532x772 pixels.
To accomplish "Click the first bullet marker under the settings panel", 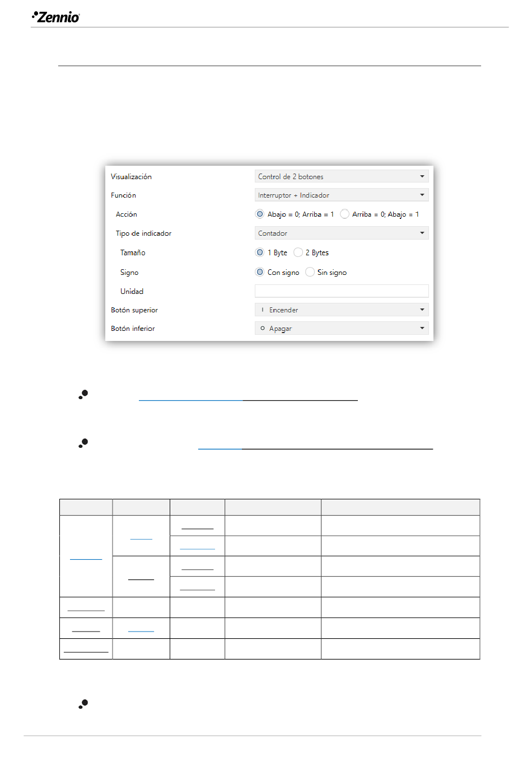I will tap(83, 394).
